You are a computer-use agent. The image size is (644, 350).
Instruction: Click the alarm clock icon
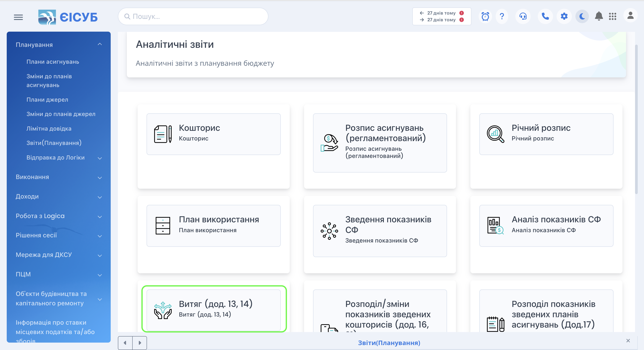pyautogui.click(x=485, y=17)
